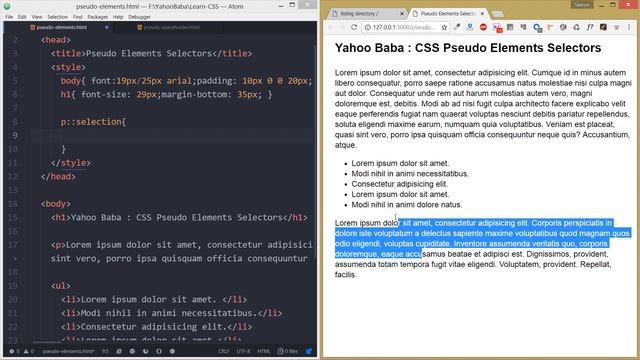The image size is (640, 360).
Task: Click the site info icon in address bar
Action: tap(367, 27)
